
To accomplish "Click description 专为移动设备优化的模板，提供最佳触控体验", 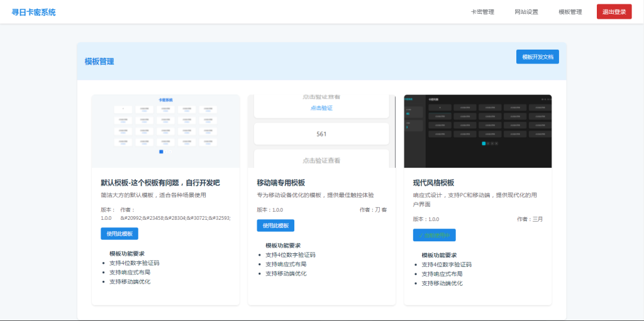I will [316, 195].
